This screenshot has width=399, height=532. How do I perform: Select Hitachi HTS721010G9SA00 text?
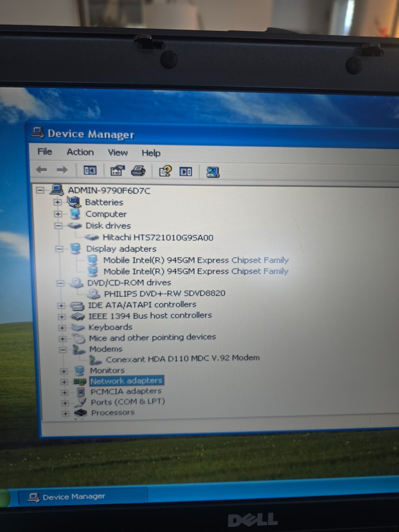click(x=158, y=237)
